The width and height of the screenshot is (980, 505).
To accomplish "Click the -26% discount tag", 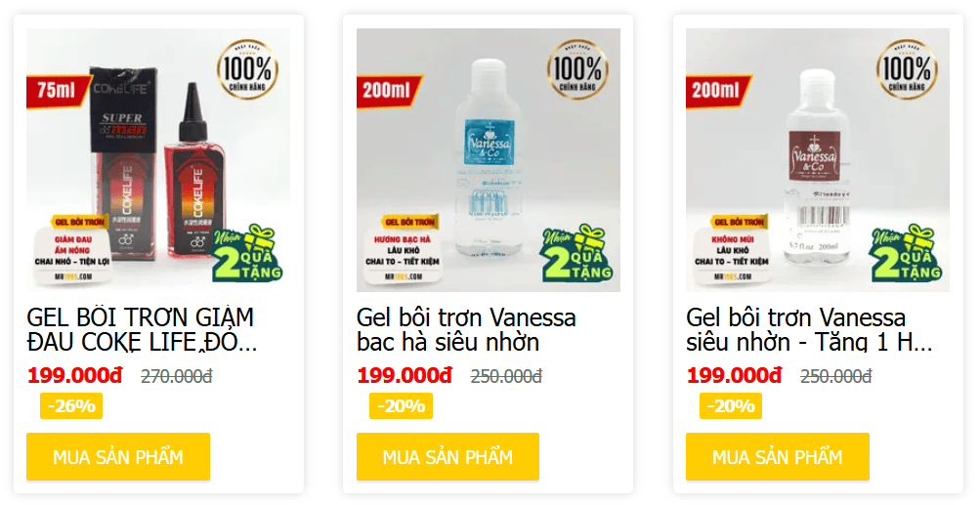I will pyautogui.click(x=71, y=406).
